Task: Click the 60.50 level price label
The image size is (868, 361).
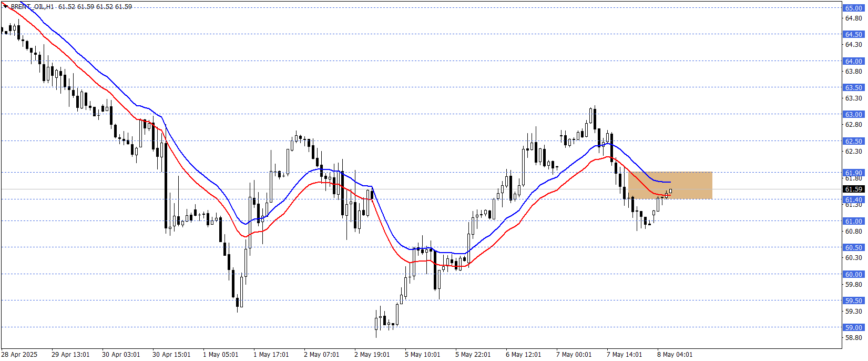Action: tap(854, 247)
